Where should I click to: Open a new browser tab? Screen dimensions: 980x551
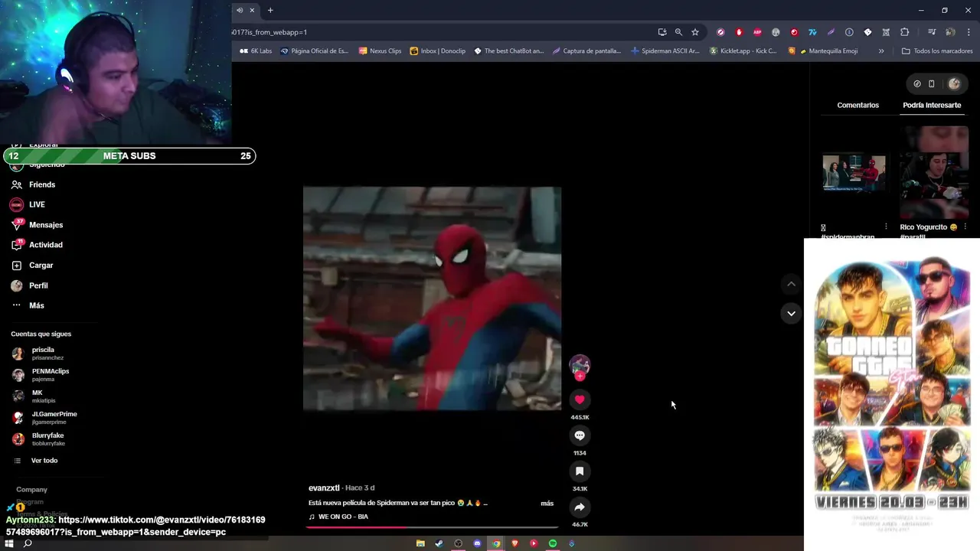(x=270, y=10)
